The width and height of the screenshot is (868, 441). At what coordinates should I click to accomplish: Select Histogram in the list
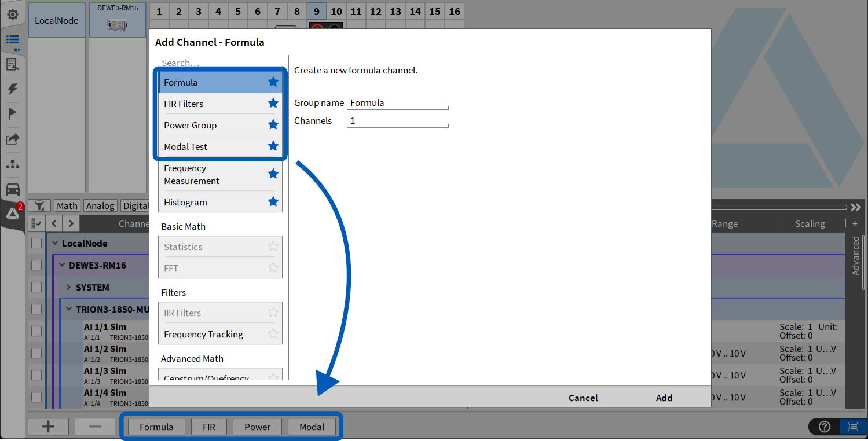(x=221, y=202)
